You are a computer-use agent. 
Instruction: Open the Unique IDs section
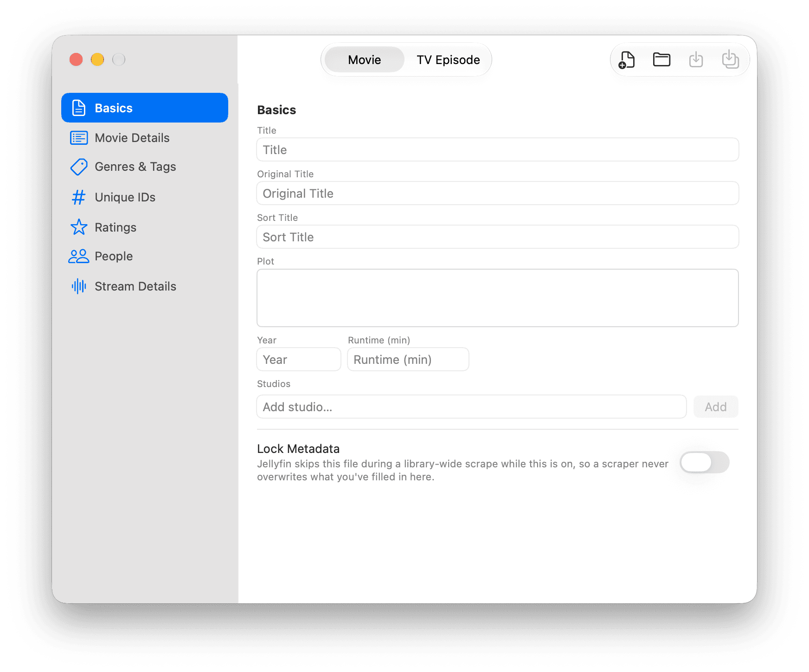pyautogui.click(x=145, y=197)
